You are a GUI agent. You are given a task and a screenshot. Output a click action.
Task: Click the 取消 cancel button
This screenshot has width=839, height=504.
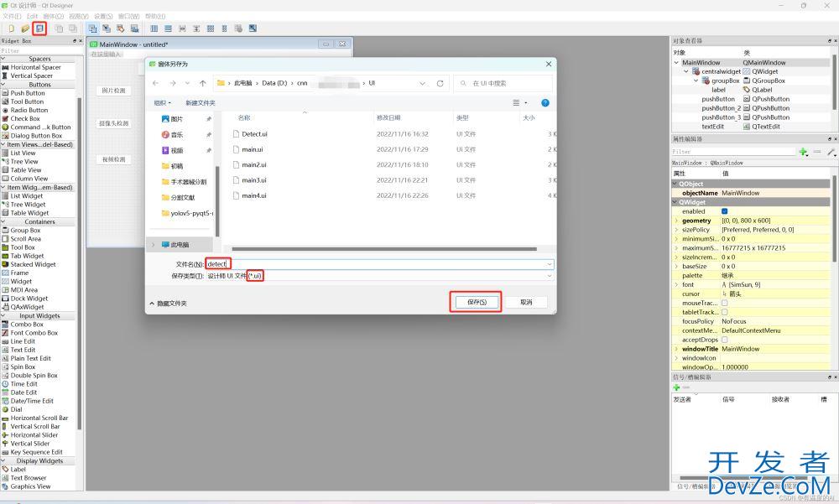click(526, 302)
